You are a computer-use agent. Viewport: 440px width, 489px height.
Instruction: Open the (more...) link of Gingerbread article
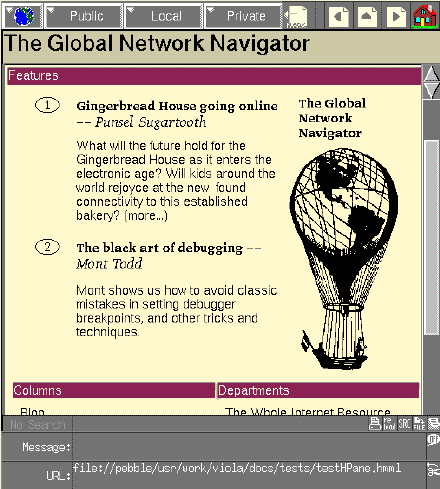pos(146,216)
